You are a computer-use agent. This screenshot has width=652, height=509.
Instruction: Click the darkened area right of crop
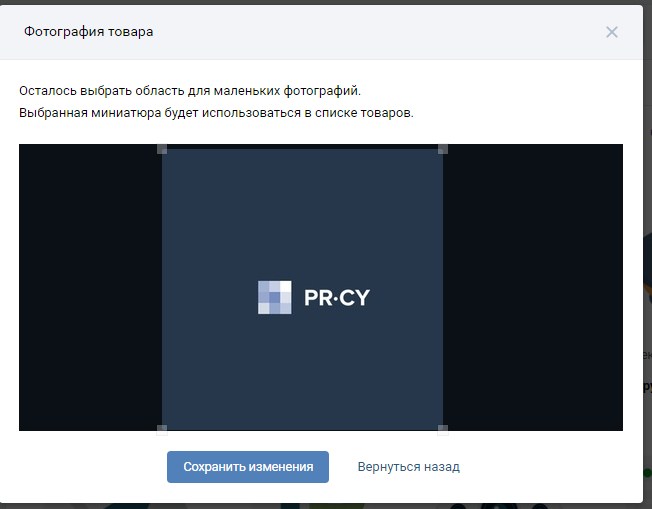(532, 290)
